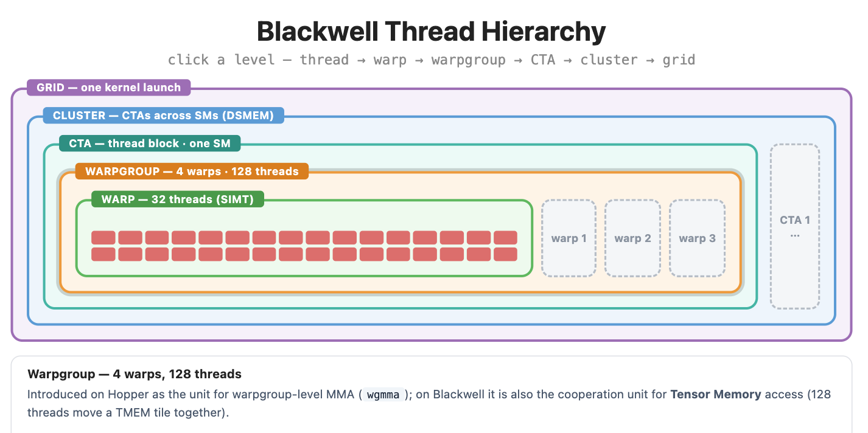Viewport: 868px width, 433px height.
Task: Click the green warp container background
Action: pos(304,219)
